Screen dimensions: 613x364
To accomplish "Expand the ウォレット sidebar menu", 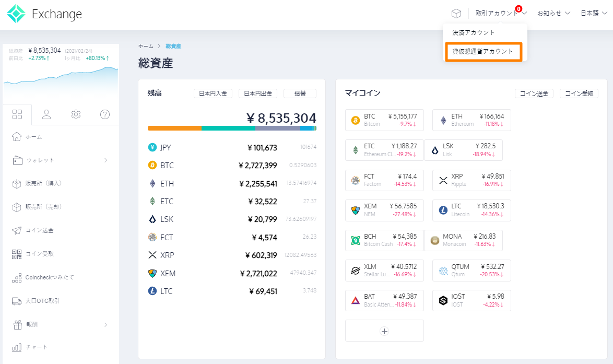I will pyautogui.click(x=61, y=160).
